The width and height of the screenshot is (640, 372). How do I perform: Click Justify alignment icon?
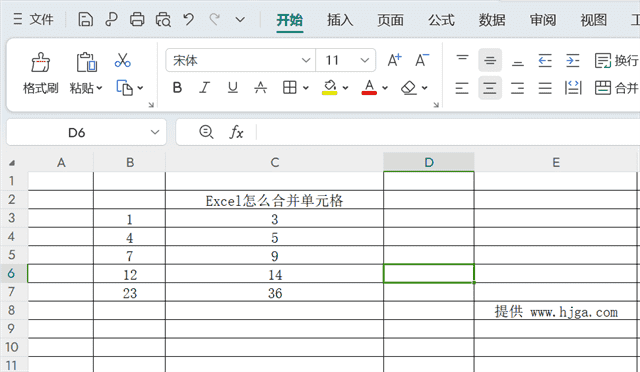point(545,88)
